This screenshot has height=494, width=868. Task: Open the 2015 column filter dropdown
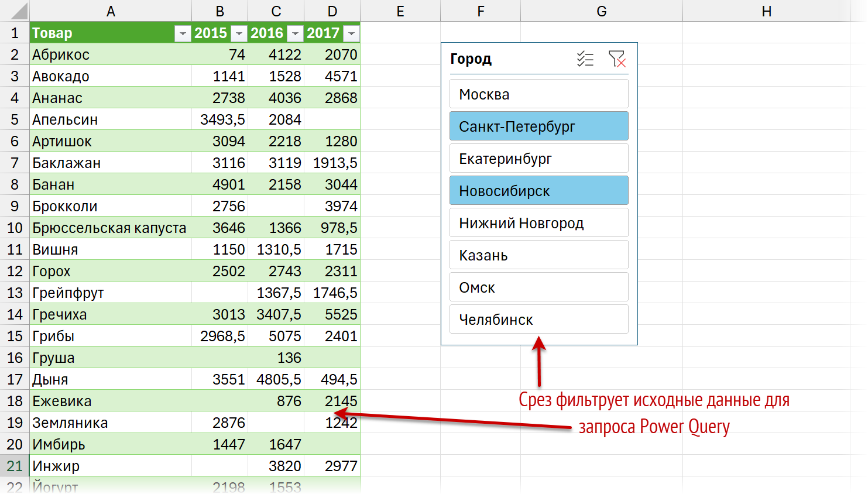click(239, 33)
